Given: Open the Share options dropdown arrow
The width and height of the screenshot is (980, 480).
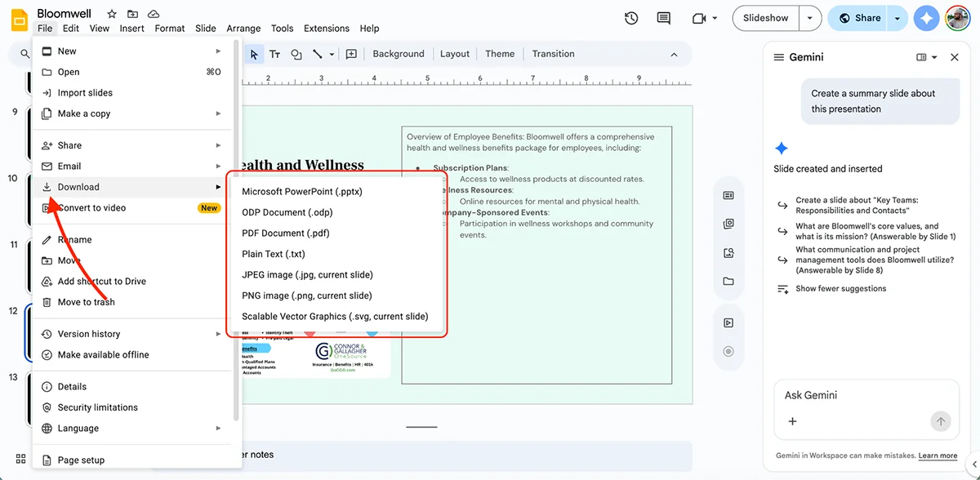Looking at the screenshot, I should (x=898, y=18).
